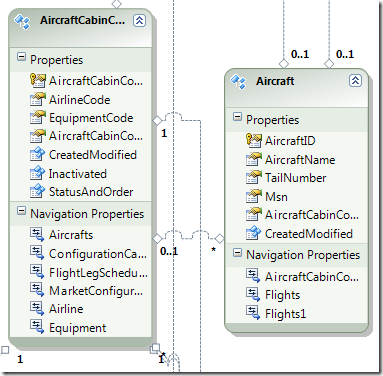Viewport: 383px width, 376px height.
Task: Click navigation icon beside Airline
Action: [x=37, y=308]
